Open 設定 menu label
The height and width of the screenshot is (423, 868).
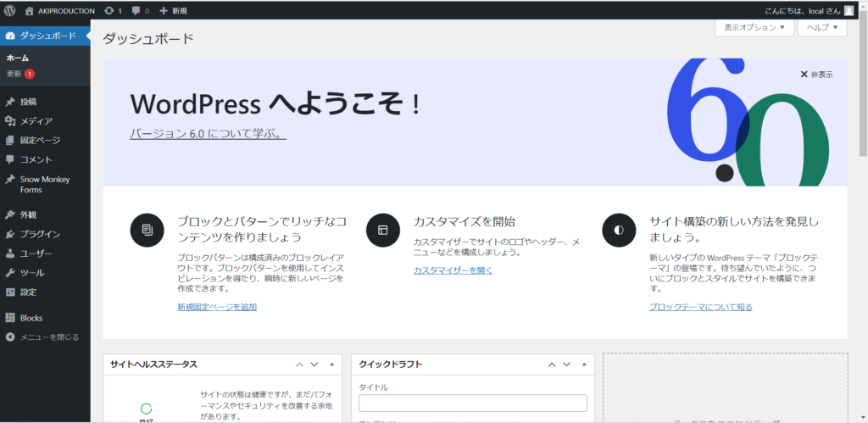pos(29,292)
